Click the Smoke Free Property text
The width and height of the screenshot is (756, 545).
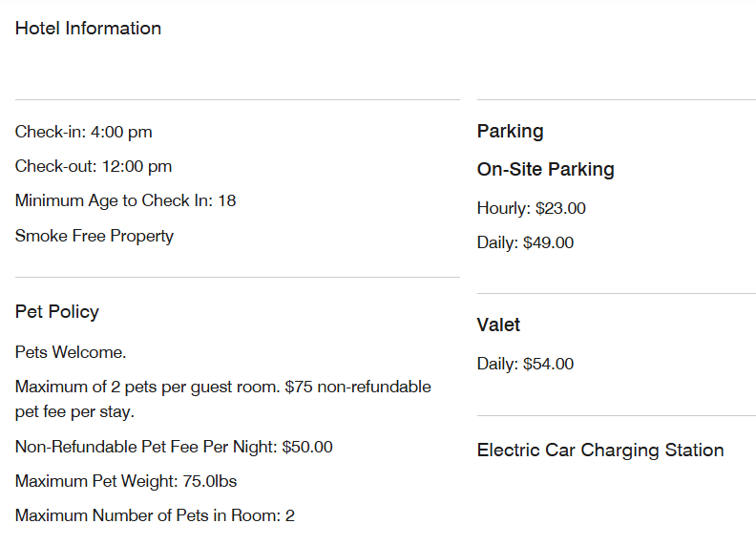click(x=94, y=236)
